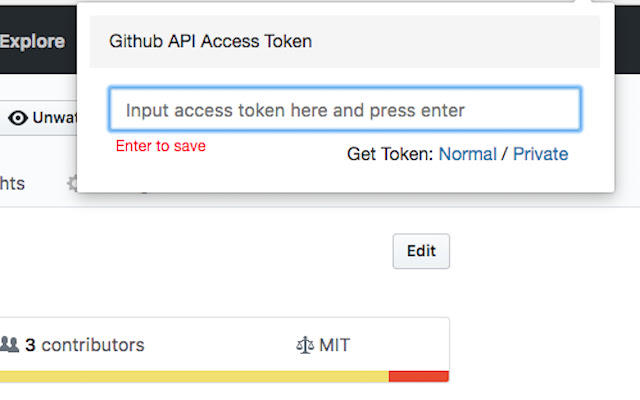The width and height of the screenshot is (640, 400).
Task: Click the red language bar segment
Action: click(418, 376)
